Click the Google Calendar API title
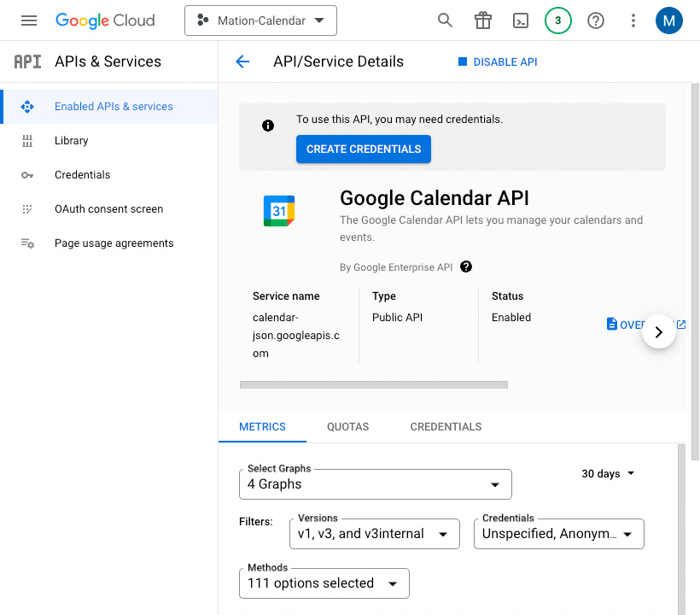Screen dimensions: 700x615 pyautogui.click(x=435, y=198)
